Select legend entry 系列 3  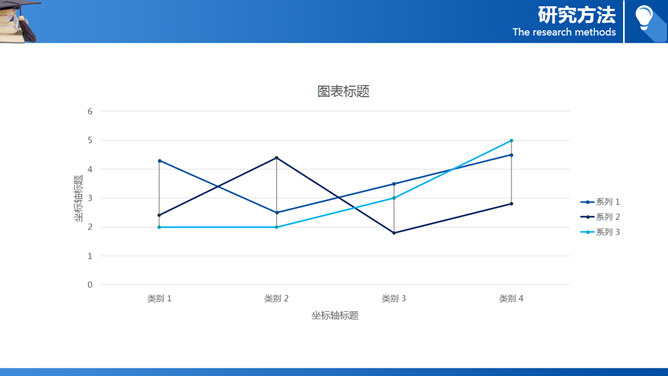tap(600, 232)
